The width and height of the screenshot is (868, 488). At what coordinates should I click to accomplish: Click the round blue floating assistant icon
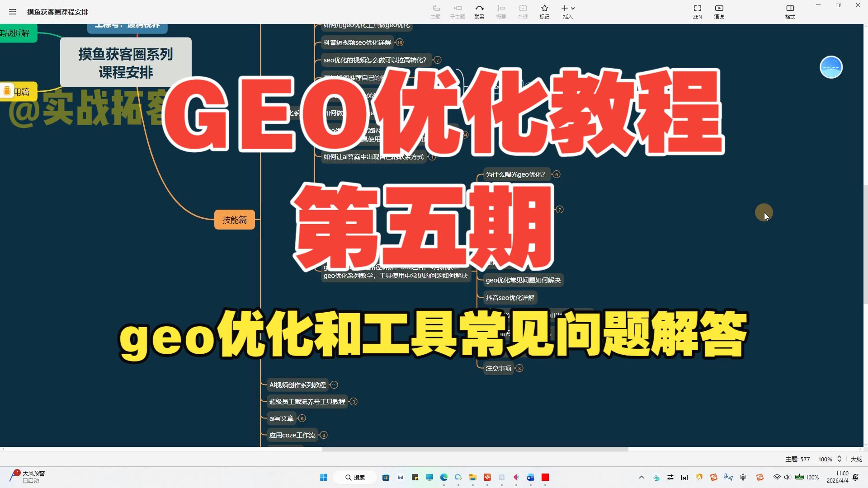tap(831, 67)
